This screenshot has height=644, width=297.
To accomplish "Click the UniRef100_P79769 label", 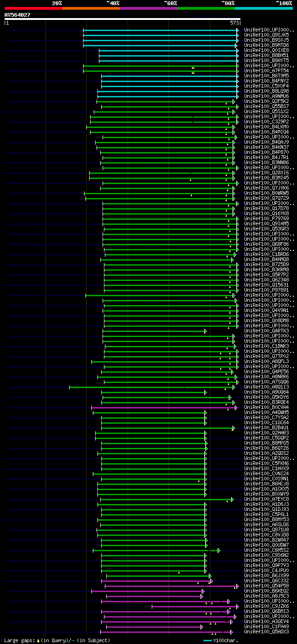I will pos(267,218).
